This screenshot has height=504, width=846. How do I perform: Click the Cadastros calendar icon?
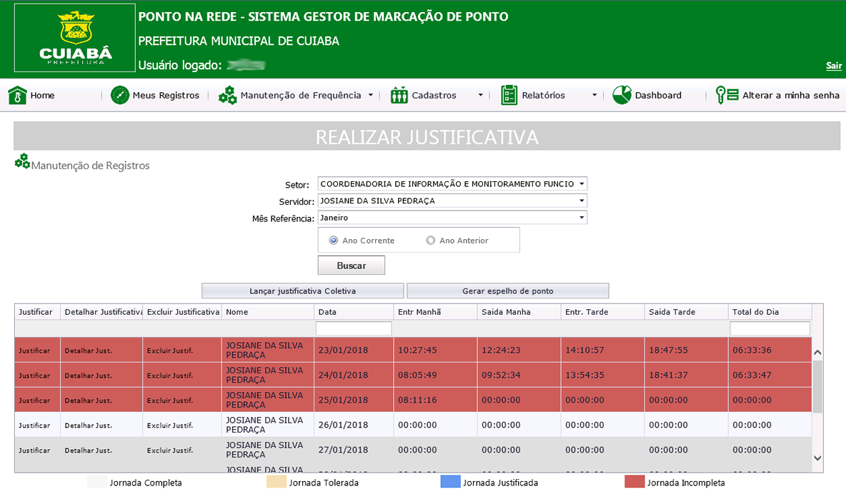399,96
